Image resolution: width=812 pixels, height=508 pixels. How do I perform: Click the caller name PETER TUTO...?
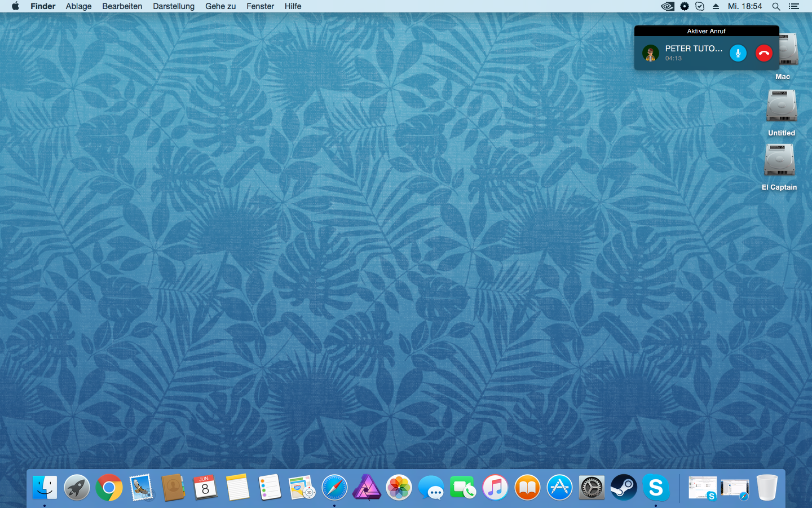694,49
